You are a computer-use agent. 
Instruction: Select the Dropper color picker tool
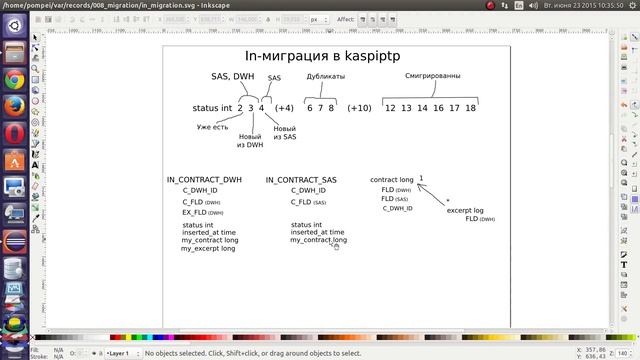(x=35, y=218)
